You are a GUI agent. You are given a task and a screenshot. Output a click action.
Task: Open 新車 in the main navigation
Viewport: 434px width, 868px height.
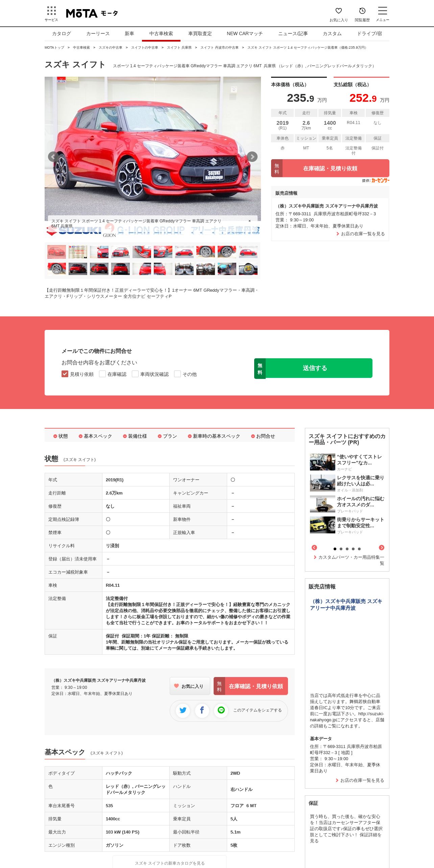[129, 33]
